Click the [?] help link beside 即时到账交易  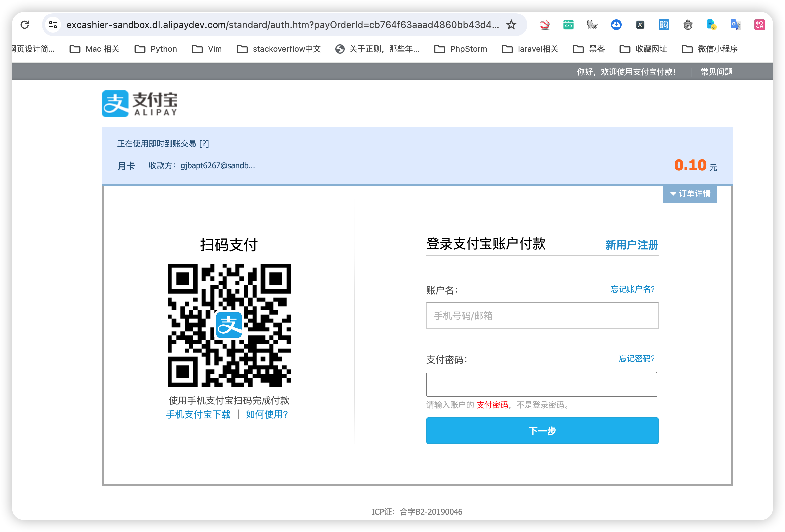click(x=204, y=143)
